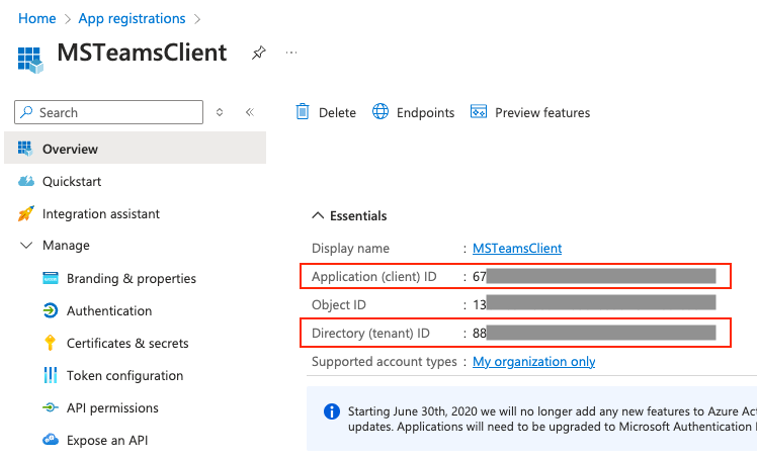
Task: Open Integration assistant
Action: click(101, 214)
